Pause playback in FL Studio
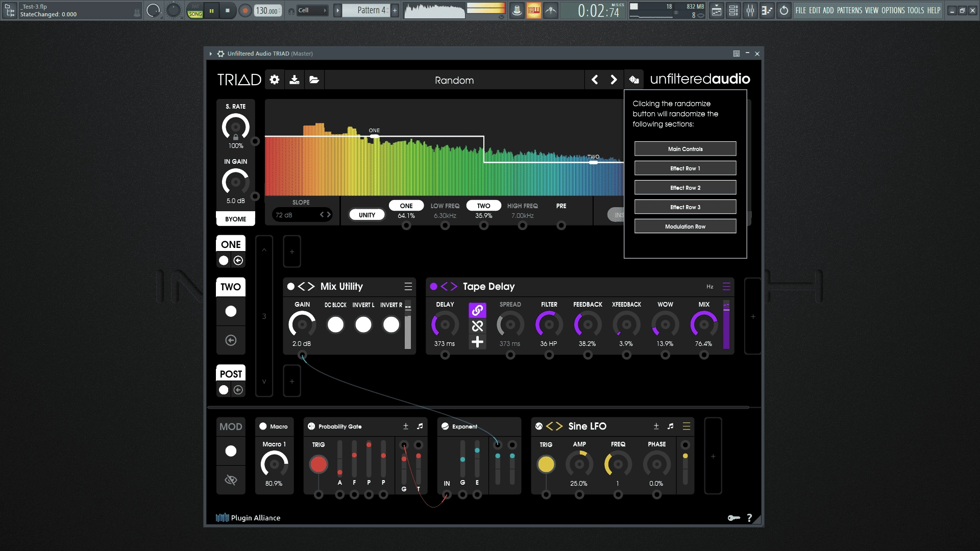980x551 pixels. (211, 10)
